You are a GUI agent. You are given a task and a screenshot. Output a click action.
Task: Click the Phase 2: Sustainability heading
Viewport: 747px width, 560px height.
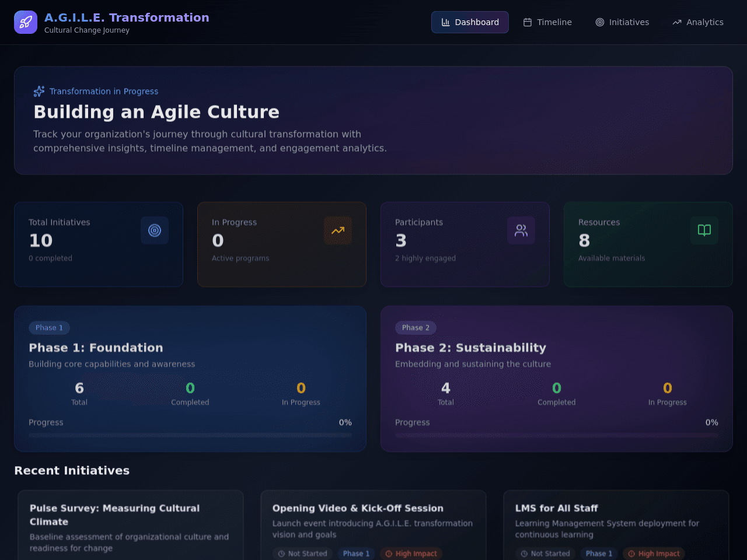[470, 348]
